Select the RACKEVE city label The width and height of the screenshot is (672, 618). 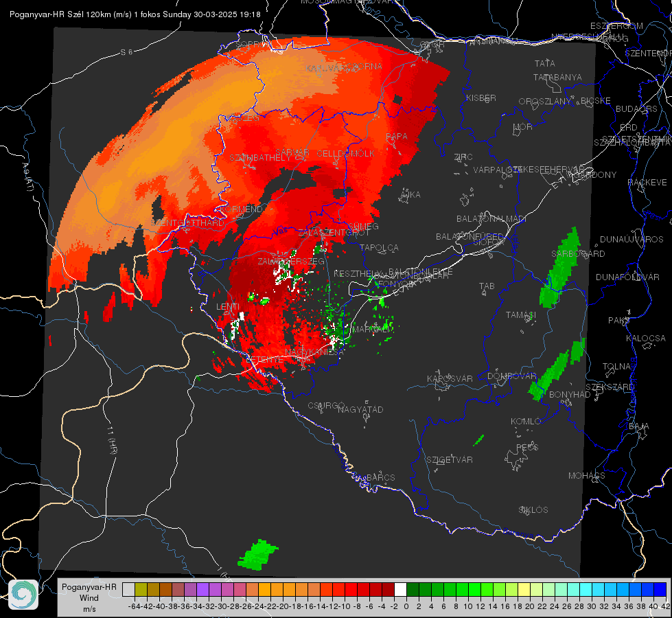point(647,182)
